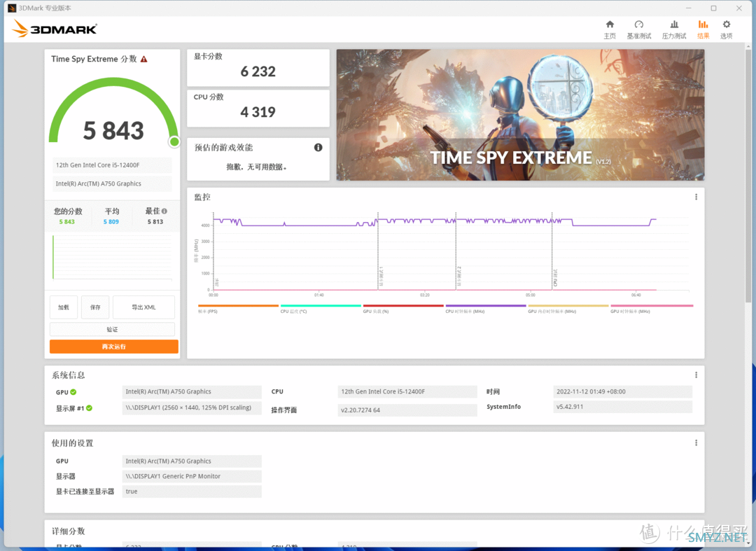Go to the 主页 home icon
The image size is (756, 551).
610,29
